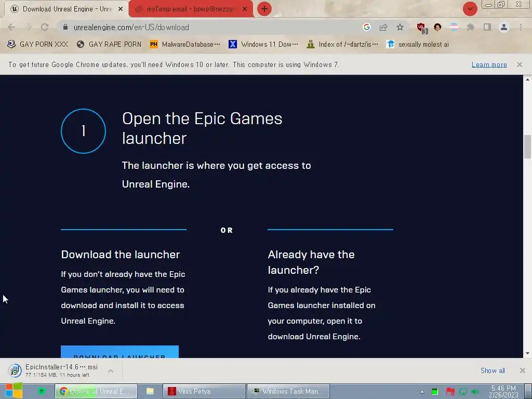Image resolution: width=532 pixels, height=399 pixels.
Task: Open the taskbar clock showing 5:46 PM
Action: 503,392
